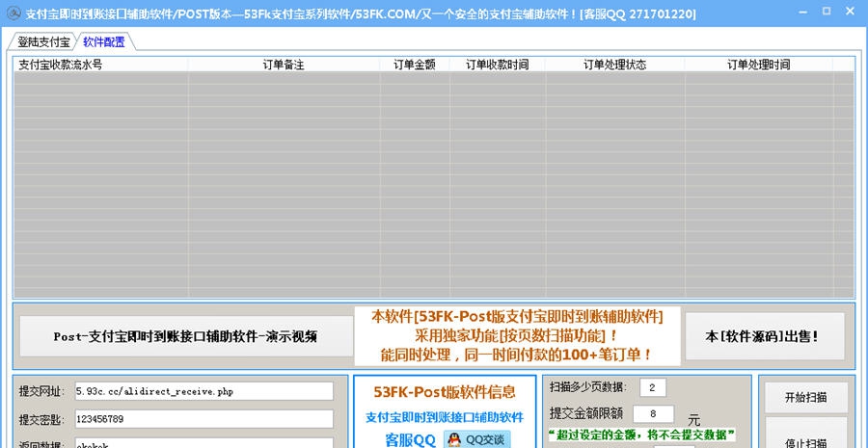
Task: Click the 停止扫描 button
Action: [806, 435]
